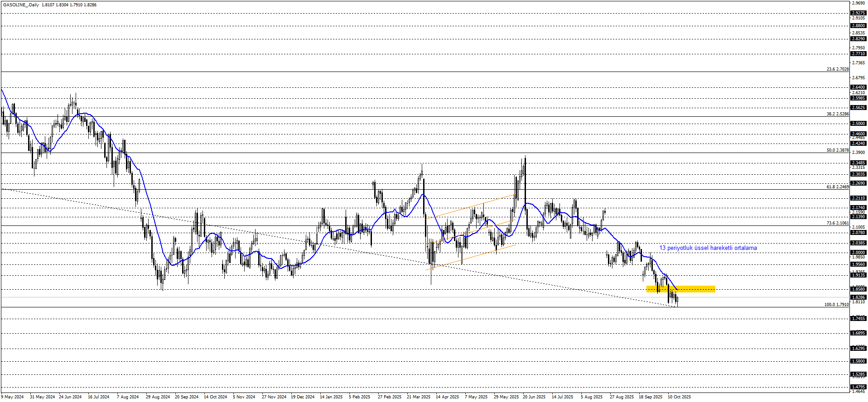The height and width of the screenshot is (402, 868).
Task: Select the 9 May 2024 date label
Action: (x=12, y=397)
